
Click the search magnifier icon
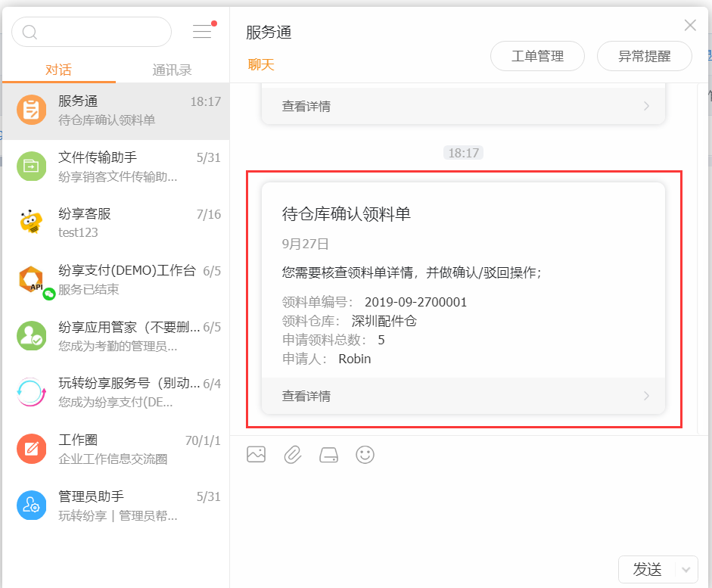point(30,33)
